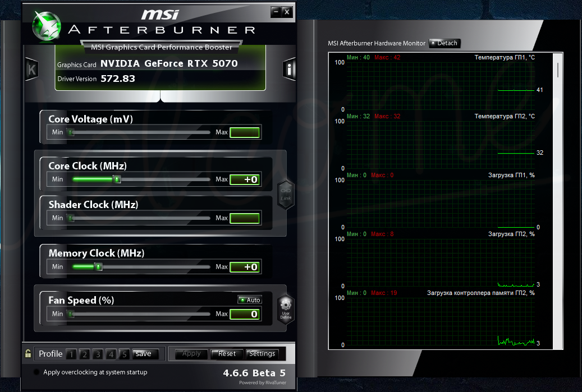
Task: Click the Reset button
Action: (227, 354)
